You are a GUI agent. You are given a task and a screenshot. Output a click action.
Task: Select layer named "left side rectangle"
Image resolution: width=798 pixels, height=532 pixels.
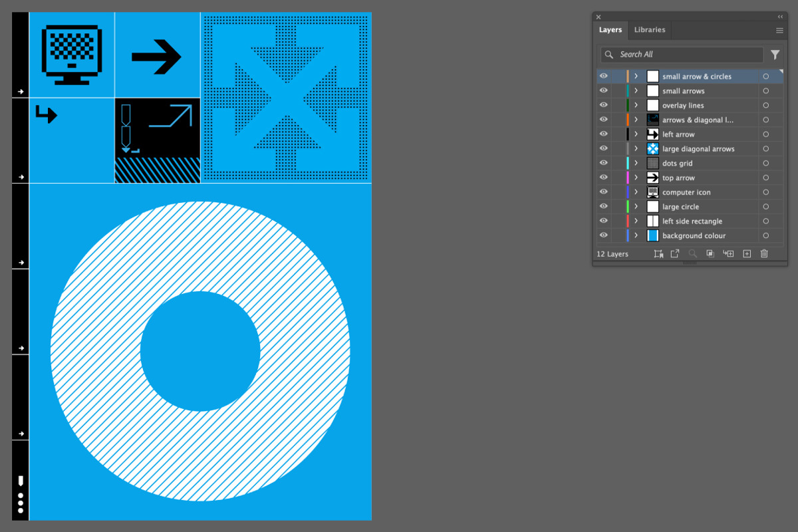click(692, 221)
